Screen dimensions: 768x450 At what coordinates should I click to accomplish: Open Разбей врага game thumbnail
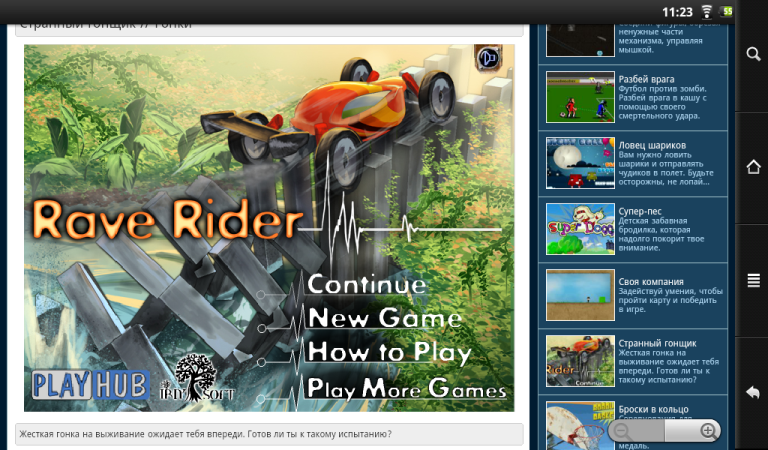tap(580, 97)
